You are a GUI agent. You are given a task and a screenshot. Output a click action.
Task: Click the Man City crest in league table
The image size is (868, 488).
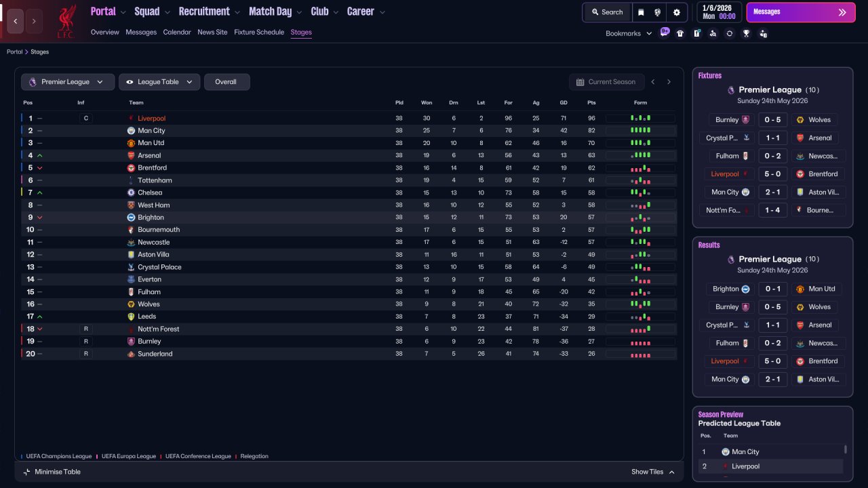pyautogui.click(x=131, y=131)
